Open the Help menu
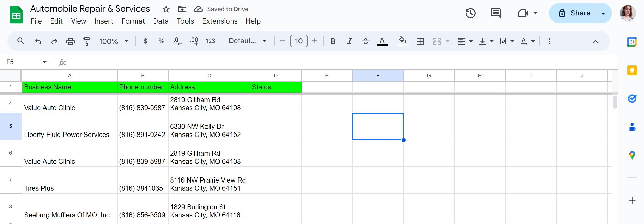644x224 pixels. click(253, 21)
